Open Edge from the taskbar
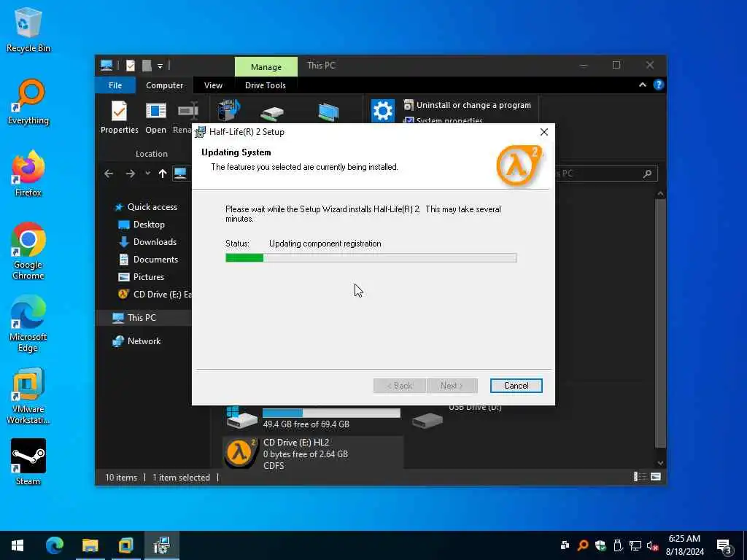747x560 pixels. 54,545
